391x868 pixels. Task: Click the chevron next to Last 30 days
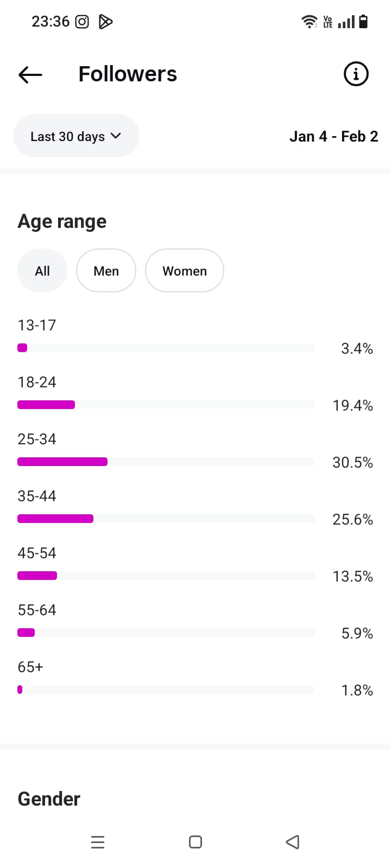click(116, 136)
